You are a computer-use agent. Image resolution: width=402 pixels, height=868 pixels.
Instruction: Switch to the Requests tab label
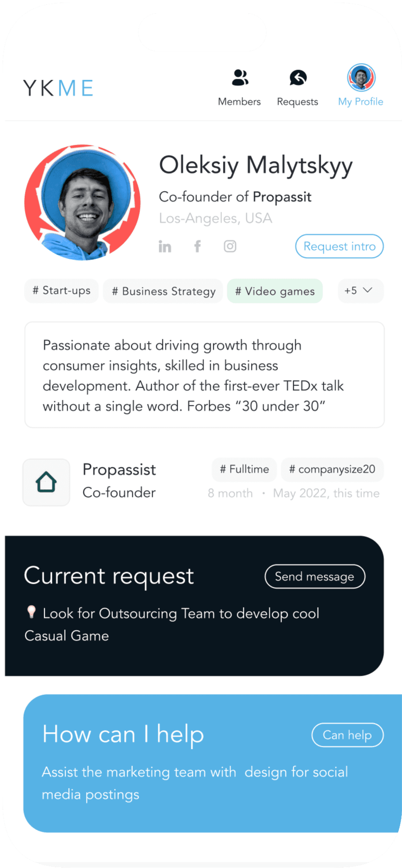click(x=298, y=102)
